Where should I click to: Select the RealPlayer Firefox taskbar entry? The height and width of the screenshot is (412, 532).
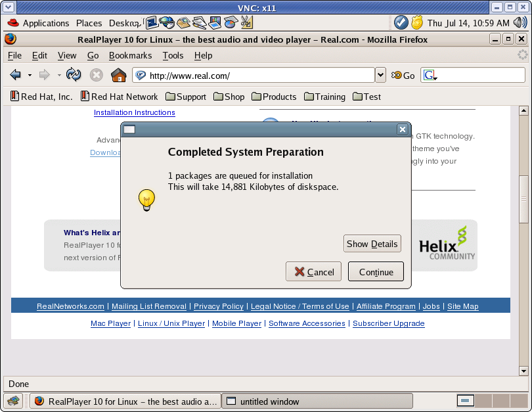tap(125, 401)
